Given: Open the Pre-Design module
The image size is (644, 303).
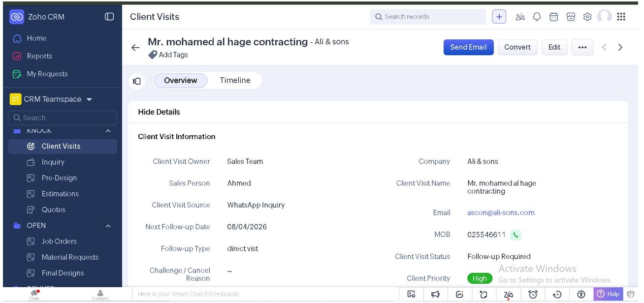Looking at the screenshot, I should [x=59, y=178].
